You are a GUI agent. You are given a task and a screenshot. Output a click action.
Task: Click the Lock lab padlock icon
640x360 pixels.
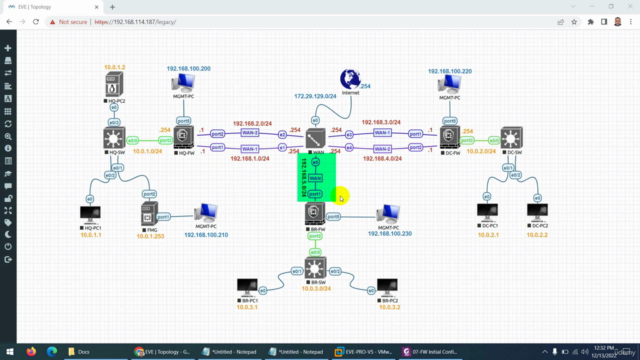click(x=8, y=199)
